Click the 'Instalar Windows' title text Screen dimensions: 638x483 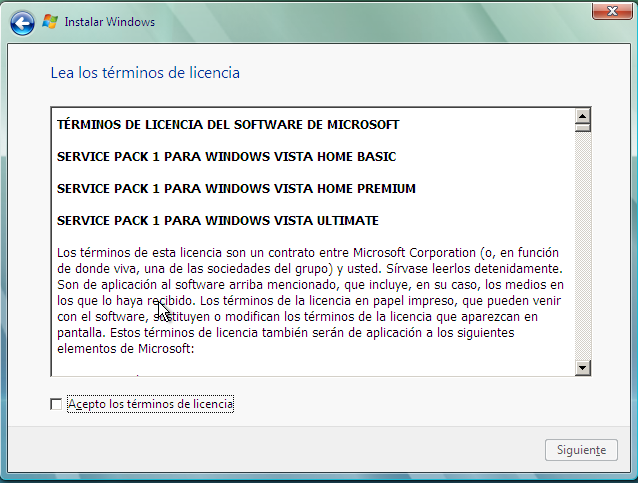point(110,22)
